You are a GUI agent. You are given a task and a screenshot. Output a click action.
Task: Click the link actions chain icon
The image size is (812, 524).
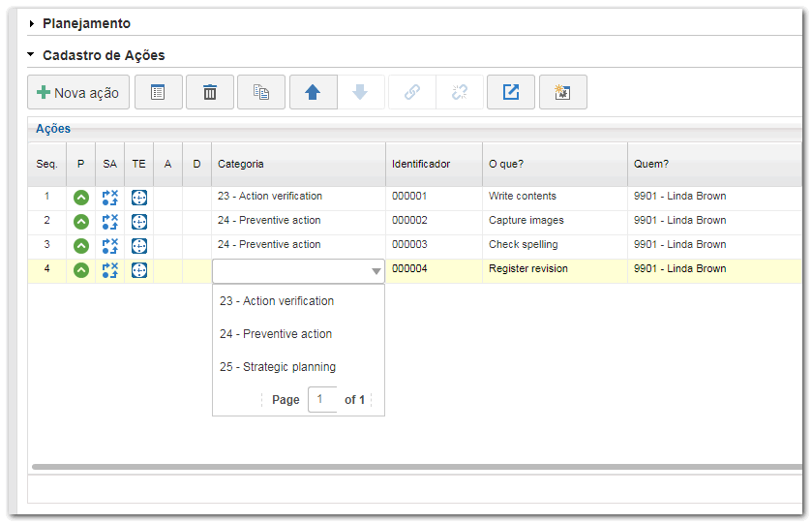pyautogui.click(x=412, y=92)
